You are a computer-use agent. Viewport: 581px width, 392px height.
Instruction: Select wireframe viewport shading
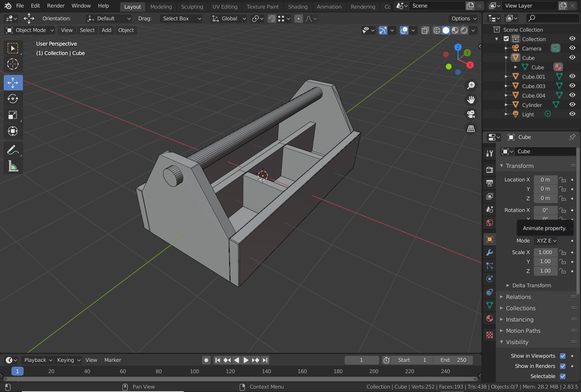tap(437, 30)
